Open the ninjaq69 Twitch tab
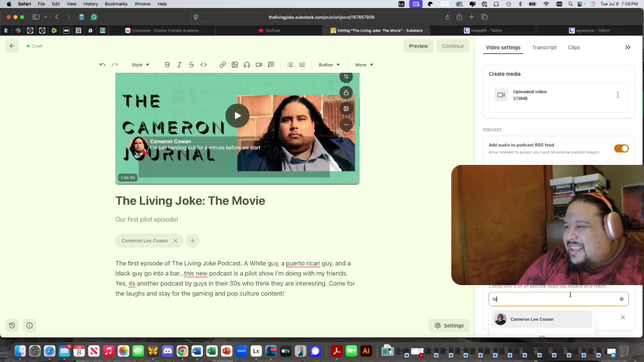The height and width of the screenshot is (362, 644). coord(483,30)
